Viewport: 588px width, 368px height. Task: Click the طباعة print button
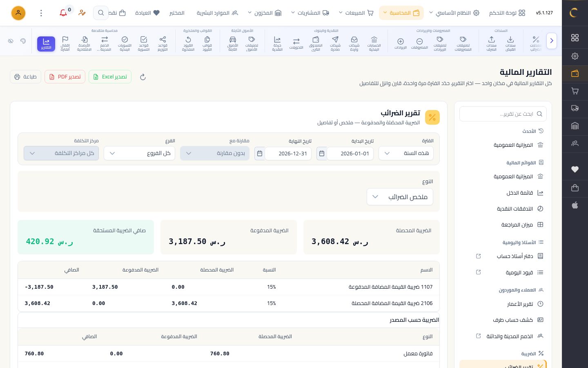25,77
